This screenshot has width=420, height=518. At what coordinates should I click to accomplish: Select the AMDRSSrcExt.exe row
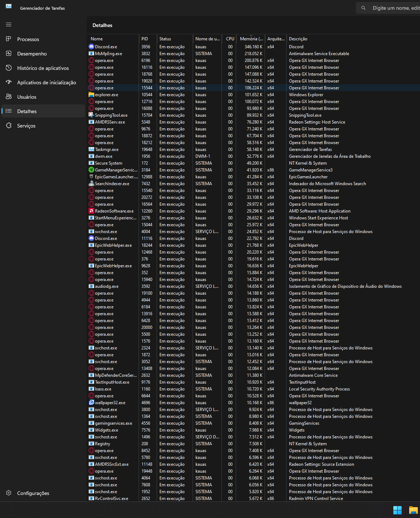pyautogui.click(x=254, y=464)
